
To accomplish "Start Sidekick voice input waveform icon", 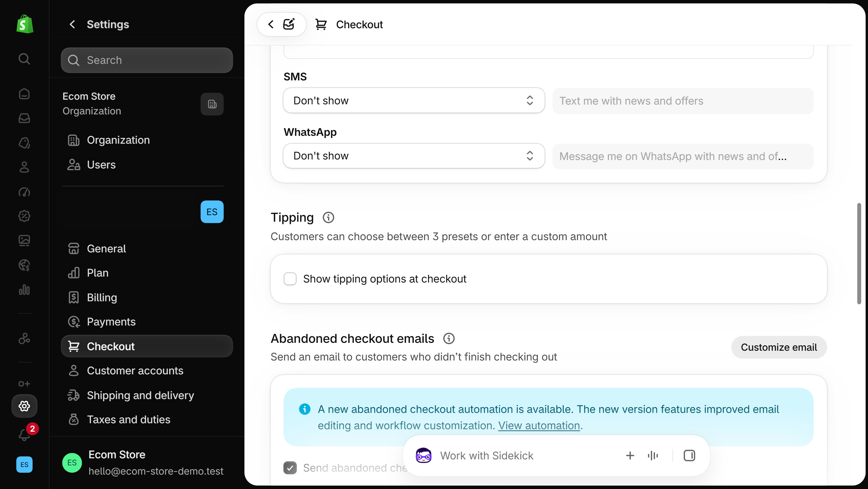I will (653, 456).
